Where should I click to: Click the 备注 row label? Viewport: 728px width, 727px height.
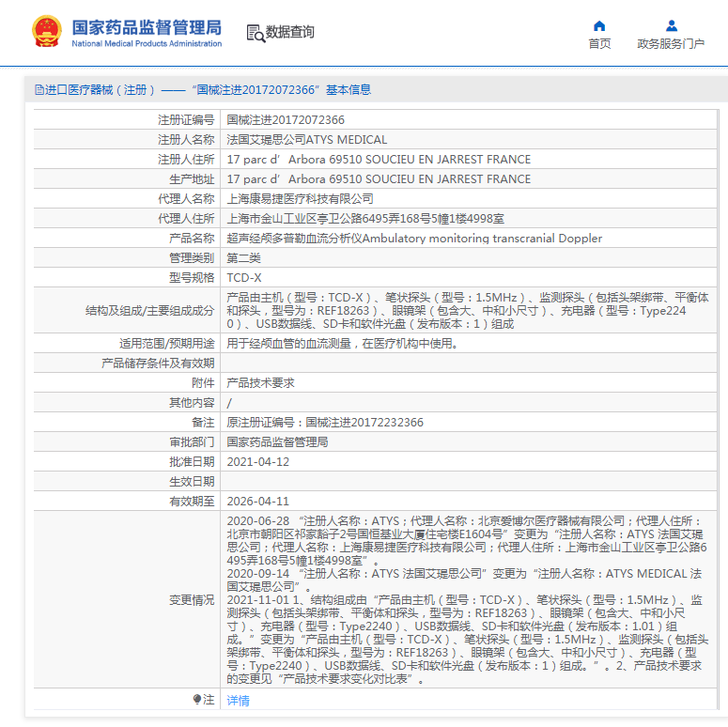pos(203,423)
